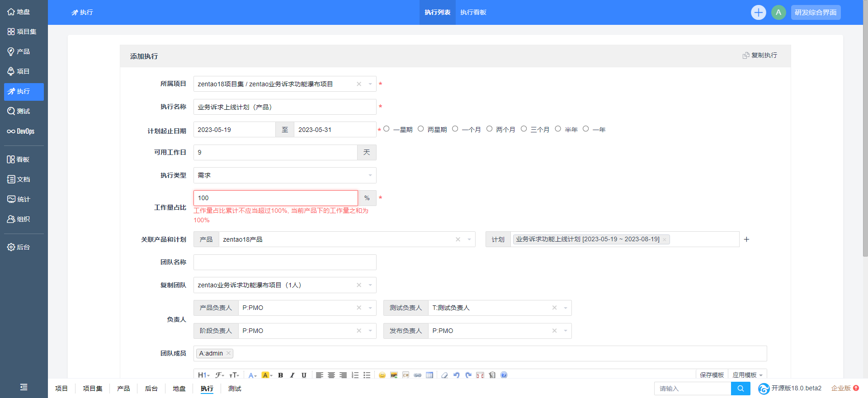Add another product and plan row
This screenshot has width=868, height=398.
(x=746, y=239)
